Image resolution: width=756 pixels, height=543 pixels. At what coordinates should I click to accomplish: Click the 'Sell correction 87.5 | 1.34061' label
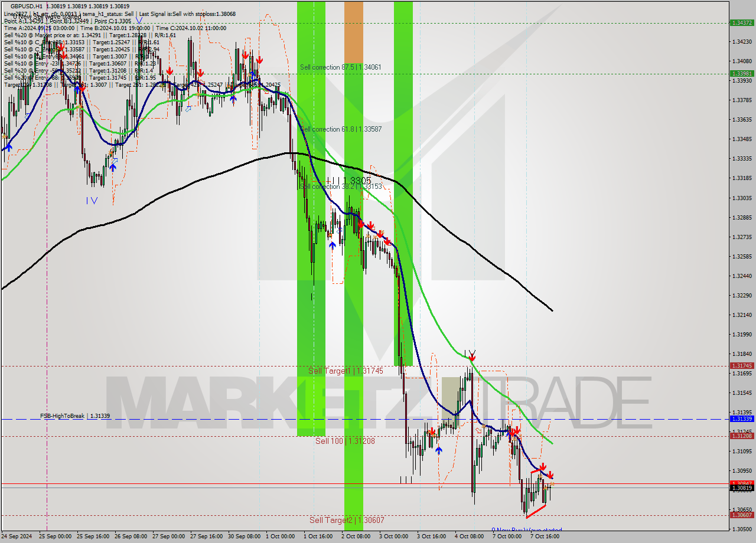340,67
